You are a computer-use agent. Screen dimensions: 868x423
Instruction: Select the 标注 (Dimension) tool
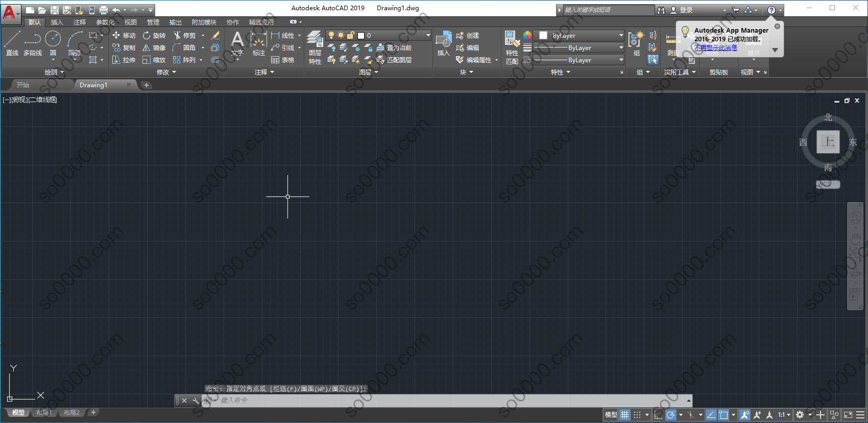click(x=258, y=43)
